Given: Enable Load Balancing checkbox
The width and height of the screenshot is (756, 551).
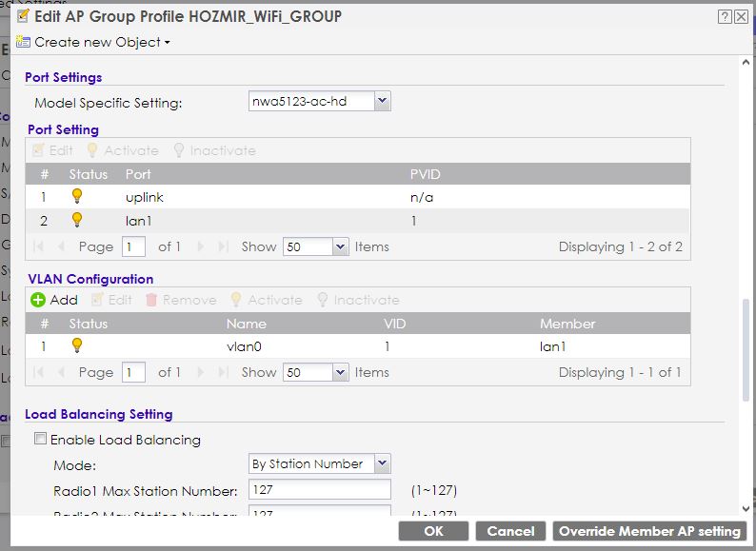Looking at the screenshot, I should pos(41,438).
